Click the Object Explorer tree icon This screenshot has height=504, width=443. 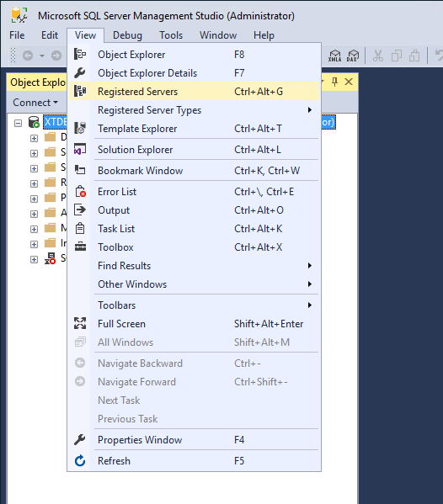click(80, 54)
